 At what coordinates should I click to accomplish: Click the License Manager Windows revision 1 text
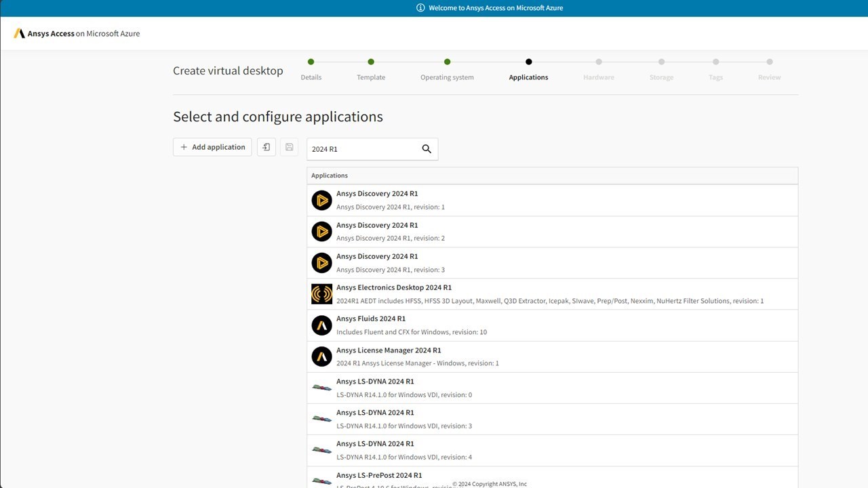418,363
